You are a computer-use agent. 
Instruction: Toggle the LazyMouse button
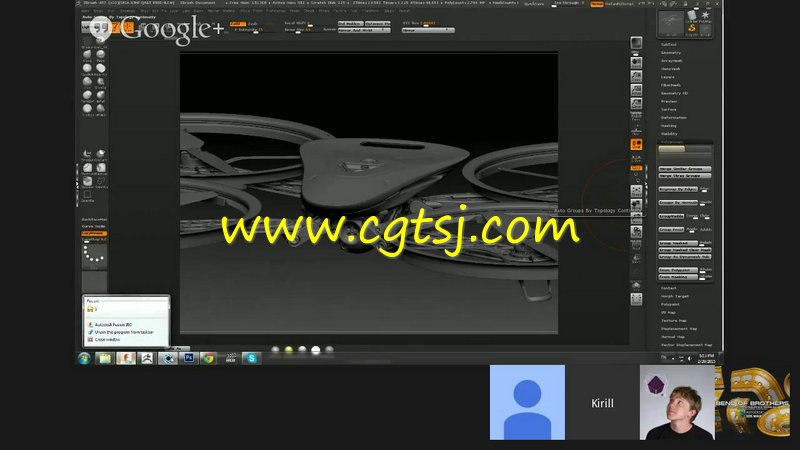pos(94,233)
